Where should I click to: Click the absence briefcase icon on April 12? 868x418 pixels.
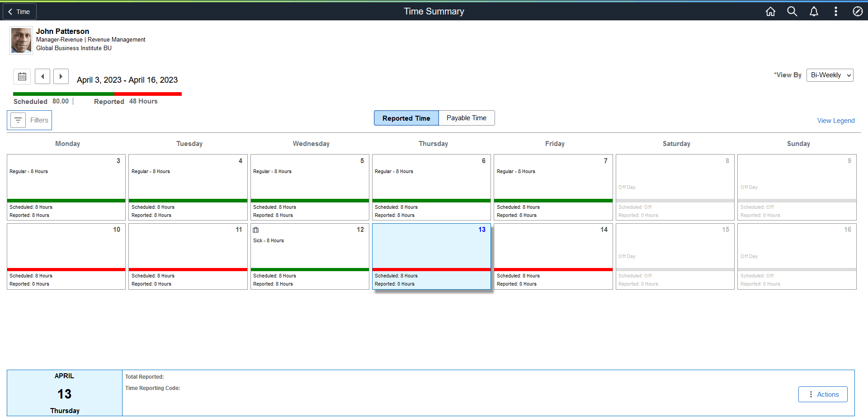(x=256, y=230)
